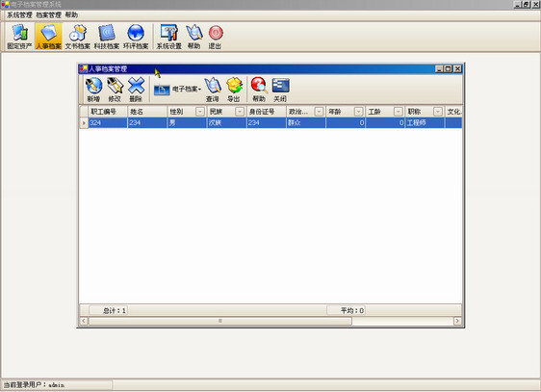Open the 帮助 menu in menu bar
541x392 pixels.
pos(71,14)
